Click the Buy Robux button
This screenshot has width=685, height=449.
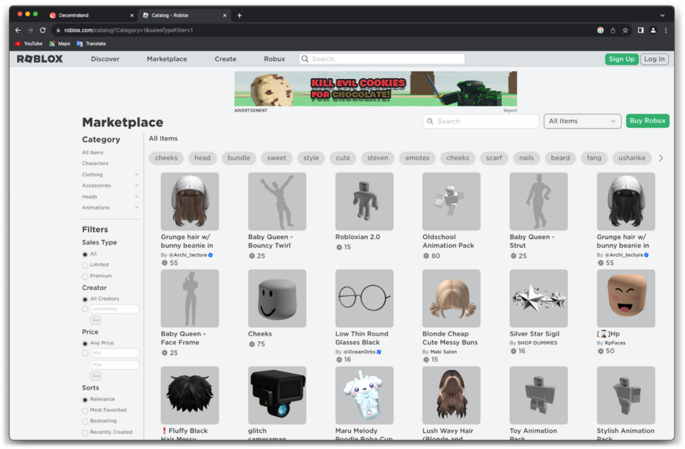[647, 121]
